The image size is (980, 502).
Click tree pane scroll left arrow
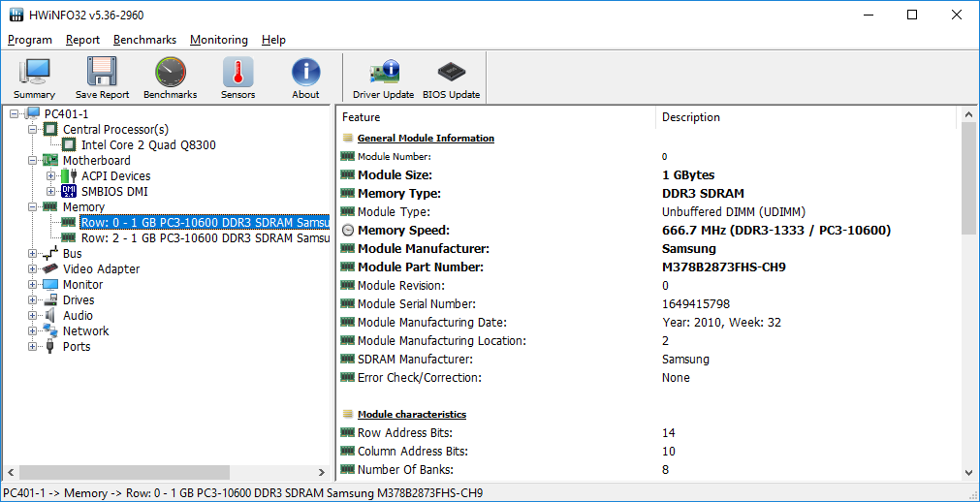click(10, 473)
